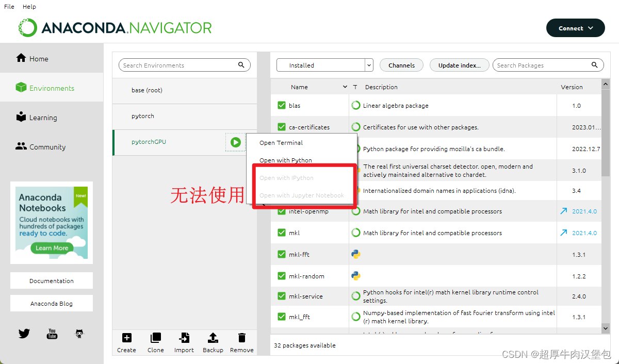Click the 32 packages available status text
Screen dimensions: 619x364
[x=304, y=345]
